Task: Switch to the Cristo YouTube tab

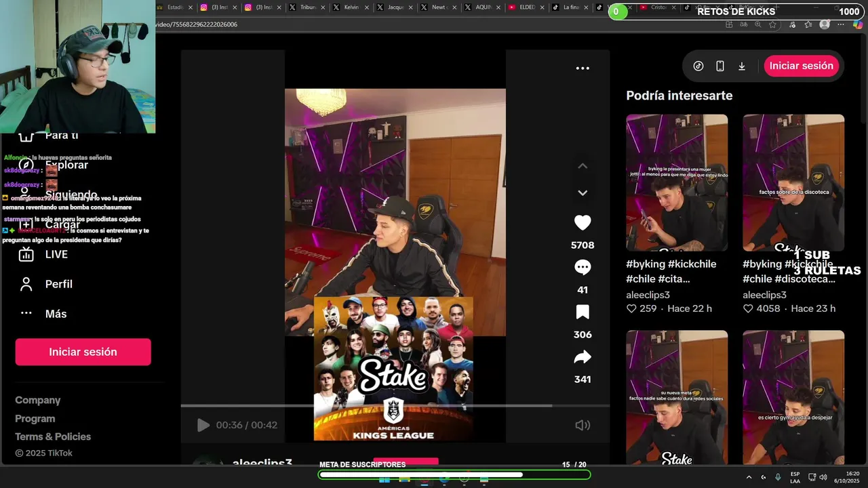Action: pyautogui.click(x=658, y=7)
